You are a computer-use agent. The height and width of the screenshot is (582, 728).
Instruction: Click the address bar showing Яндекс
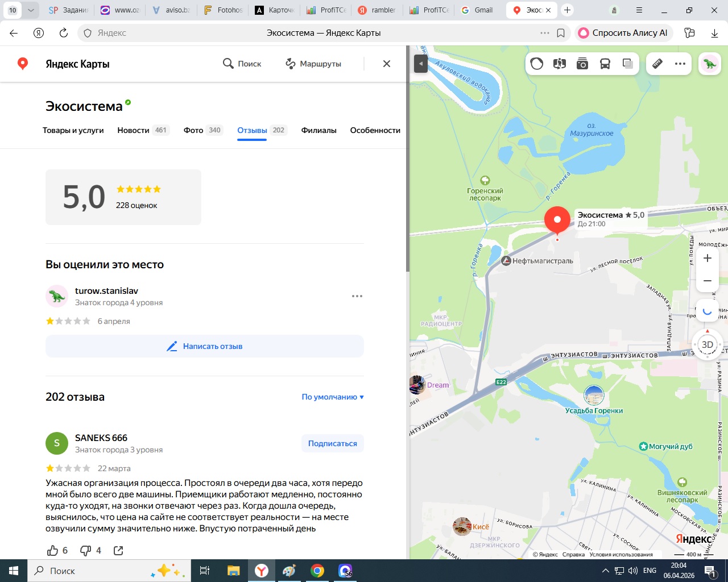point(324,33)
